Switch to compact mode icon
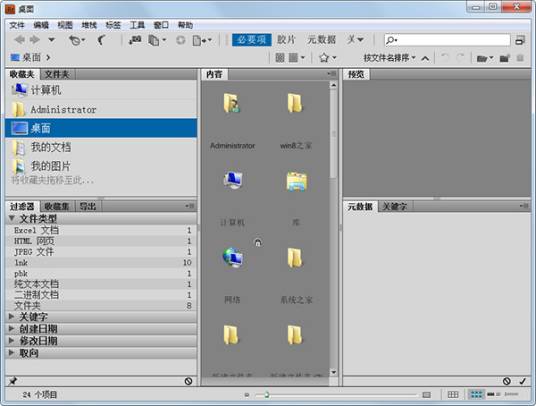Image resolution: width=536 pixels, height=406 pixels. 520,40
